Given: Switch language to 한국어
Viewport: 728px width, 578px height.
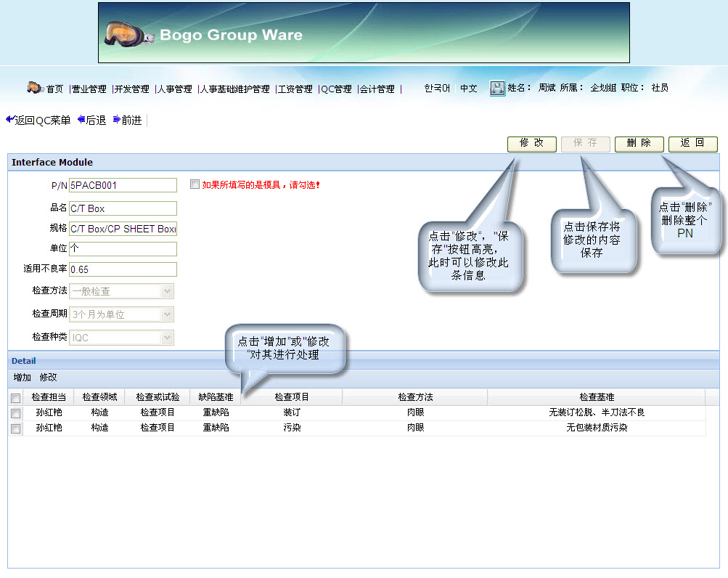Looking at the screenshot, I should point(437,88).
